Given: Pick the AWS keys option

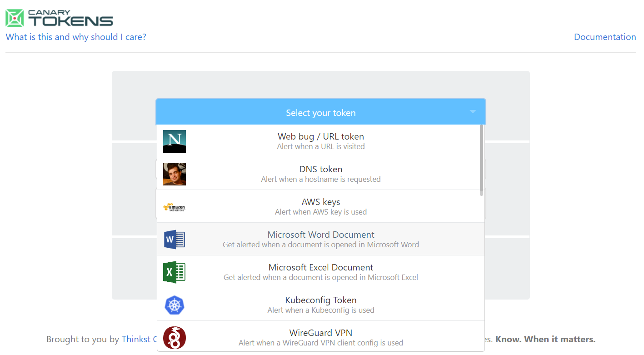Looking at the screenshot, I should tap(320, 206).
